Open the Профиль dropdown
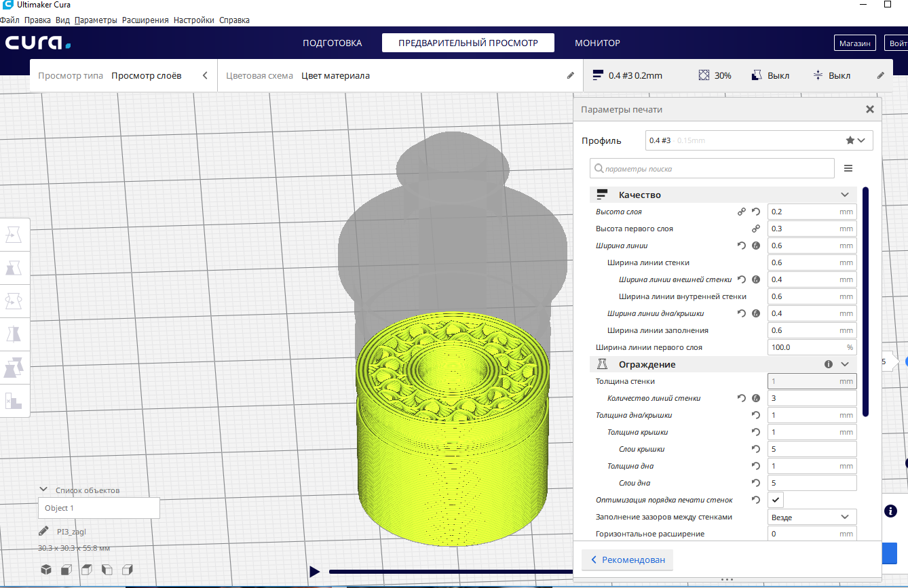 [x=758, y=140]
